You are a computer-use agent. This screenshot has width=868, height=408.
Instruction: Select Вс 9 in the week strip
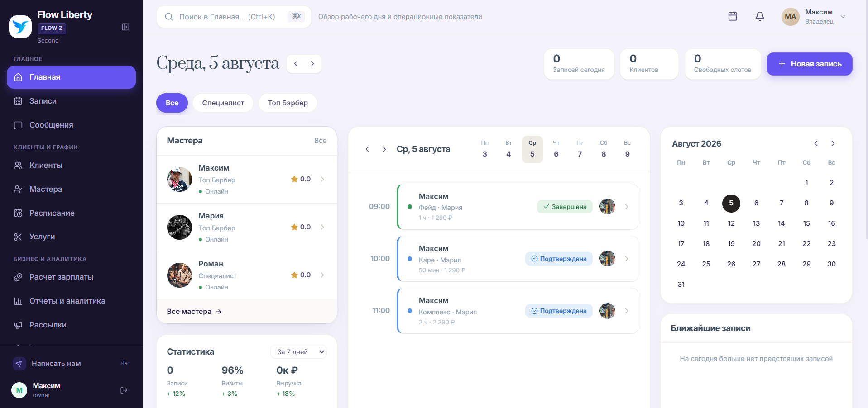point(627,149)
